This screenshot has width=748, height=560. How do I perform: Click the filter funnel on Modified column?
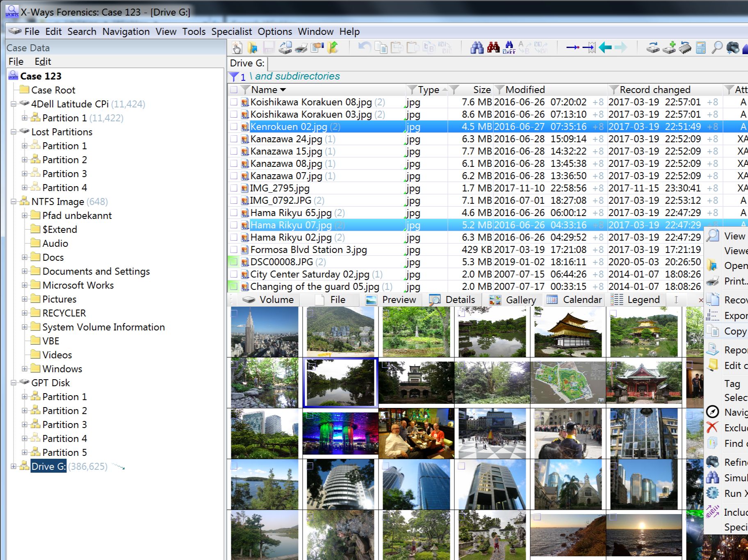coord(499,90)
